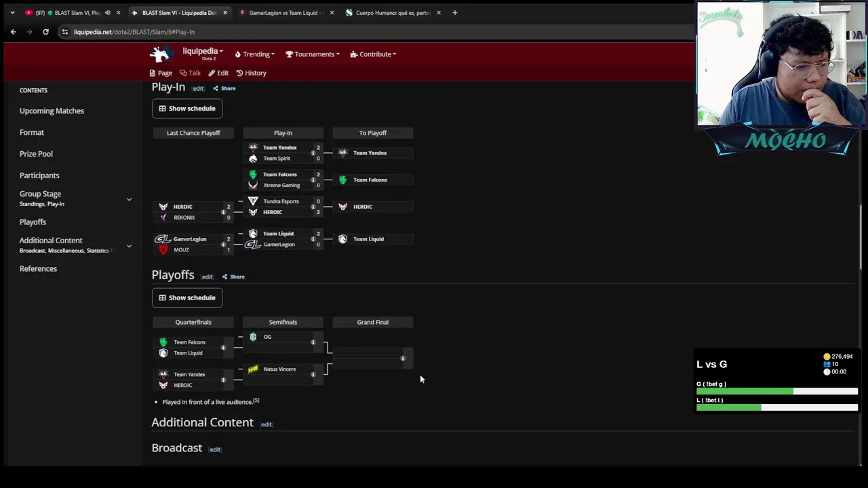This screenshot has width=868, height=488.
Task: Edit the Playoffs section
Action: tap(207, 277)
